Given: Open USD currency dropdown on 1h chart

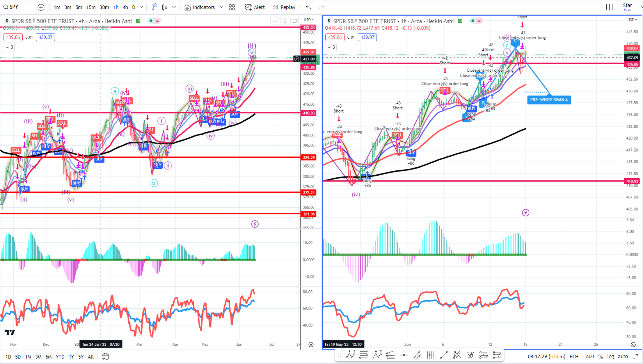Looking at the screenshot, I should click(x=632, y=20).
